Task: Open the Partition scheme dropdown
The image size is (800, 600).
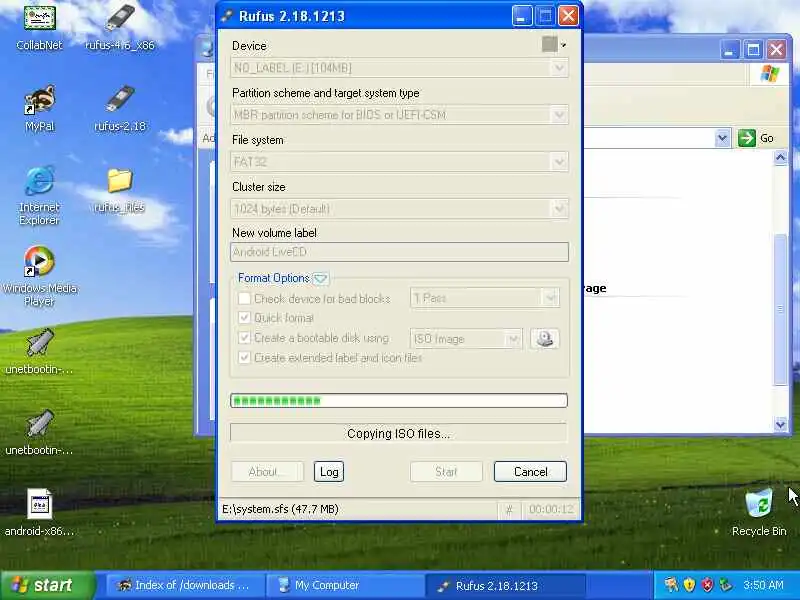Action: [559, 115]
